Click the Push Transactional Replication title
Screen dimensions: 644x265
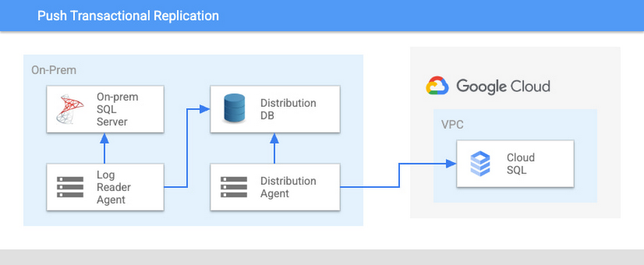coord(128,16)
